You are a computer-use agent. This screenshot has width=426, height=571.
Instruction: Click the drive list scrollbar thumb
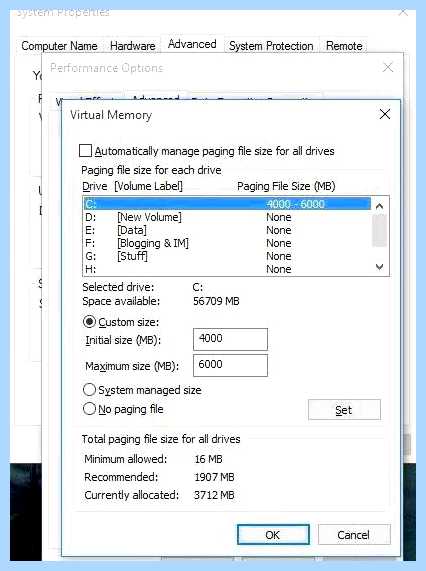(x=379, y=231)
